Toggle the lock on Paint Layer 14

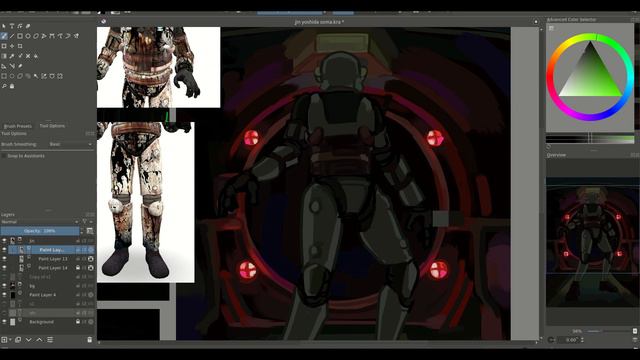78,268
